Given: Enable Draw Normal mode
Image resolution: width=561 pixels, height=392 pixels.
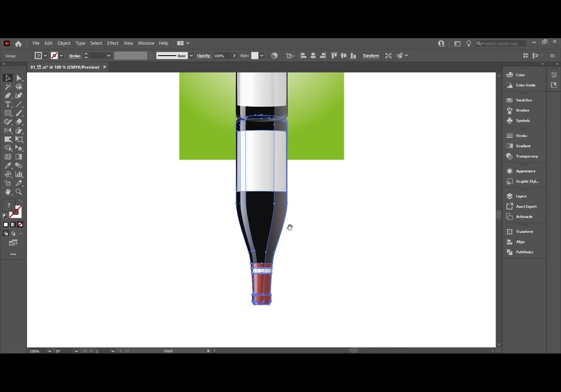Looking at the screenshot, I should [6, 234].
